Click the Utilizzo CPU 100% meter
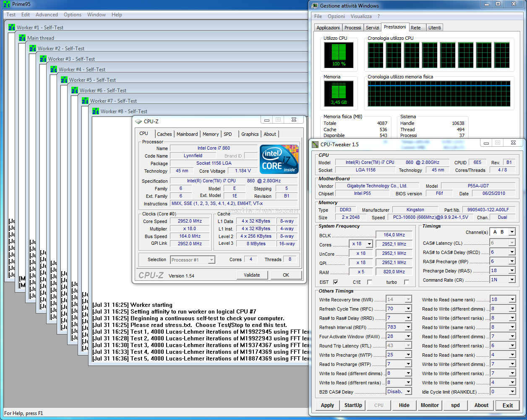The height and width of the screenshot is (420, 527). coord(339,54)
